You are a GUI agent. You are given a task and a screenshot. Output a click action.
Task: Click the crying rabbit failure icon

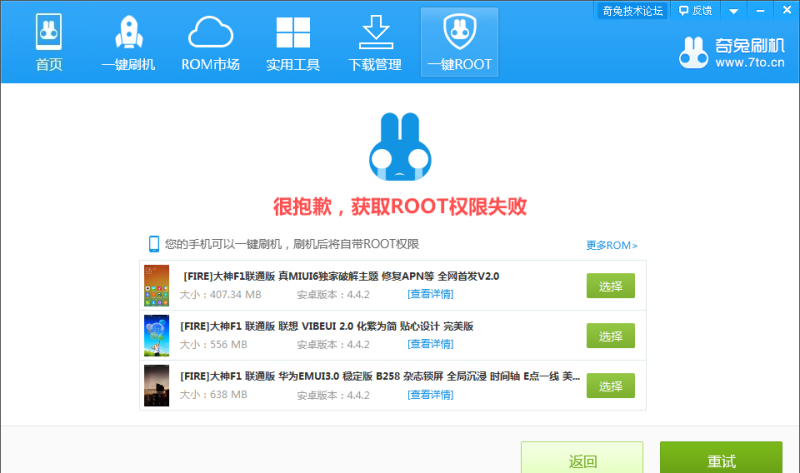[x=400, y=146]
